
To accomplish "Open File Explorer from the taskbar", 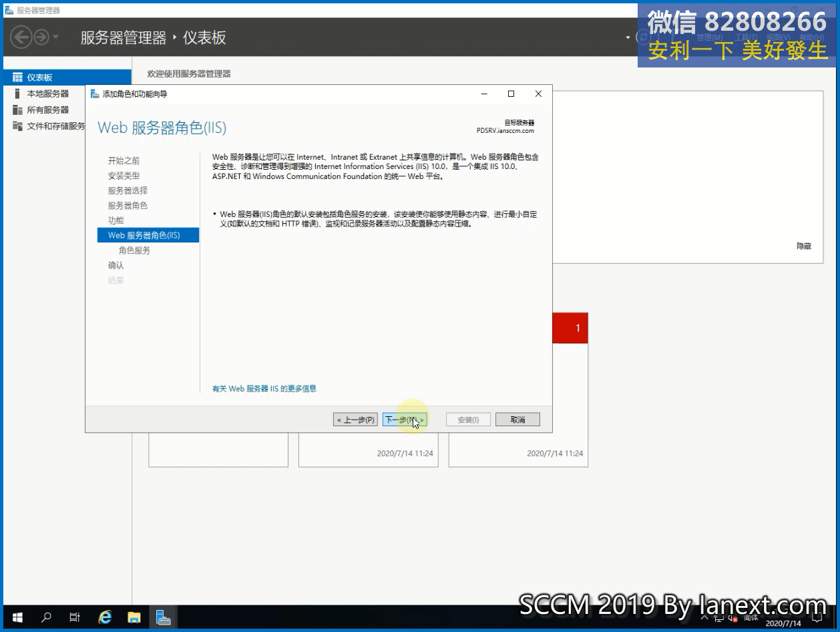I will [x=134, y=618].
